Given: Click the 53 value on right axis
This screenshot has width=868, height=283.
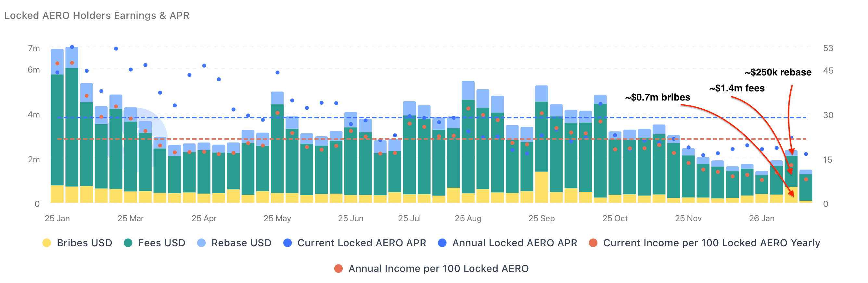Looking at the screenshot, I should (828, 48).
